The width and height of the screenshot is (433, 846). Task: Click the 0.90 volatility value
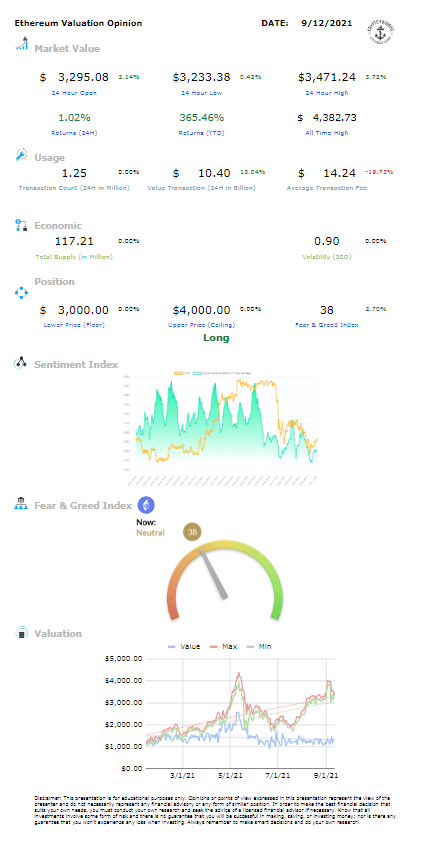[327, 241]
